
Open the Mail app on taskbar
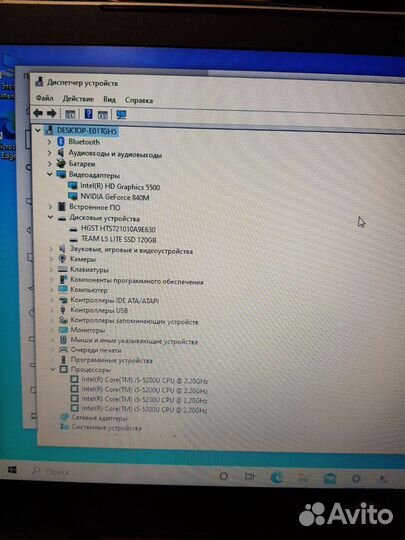(330, 478)
